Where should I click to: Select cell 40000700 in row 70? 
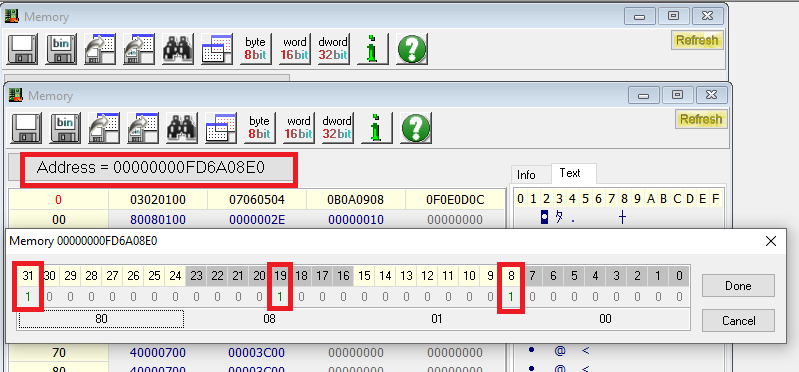[x=157, y=353]
